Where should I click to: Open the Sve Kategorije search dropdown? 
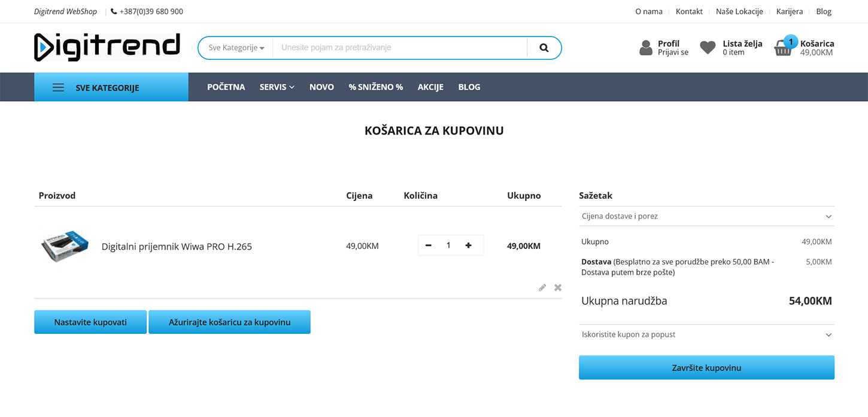236,48
